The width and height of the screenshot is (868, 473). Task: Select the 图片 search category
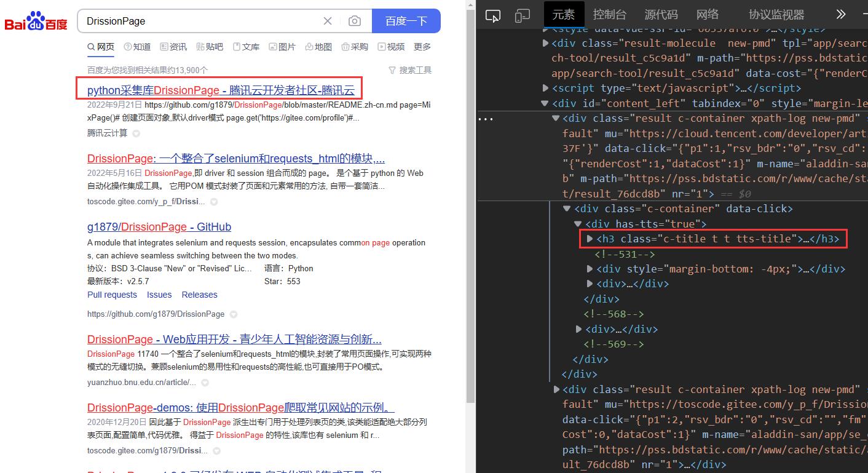tap(282, 47)
